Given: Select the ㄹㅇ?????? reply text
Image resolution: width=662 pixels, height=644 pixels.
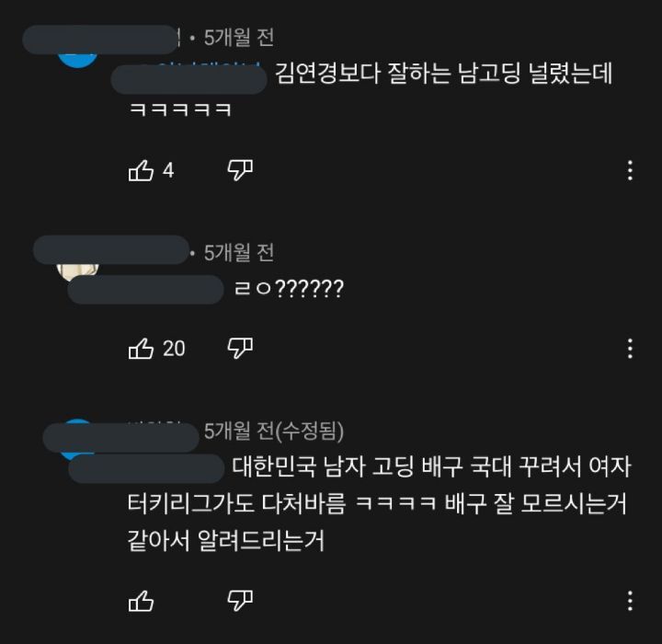Looking at the screenshot, I should 290,289.
